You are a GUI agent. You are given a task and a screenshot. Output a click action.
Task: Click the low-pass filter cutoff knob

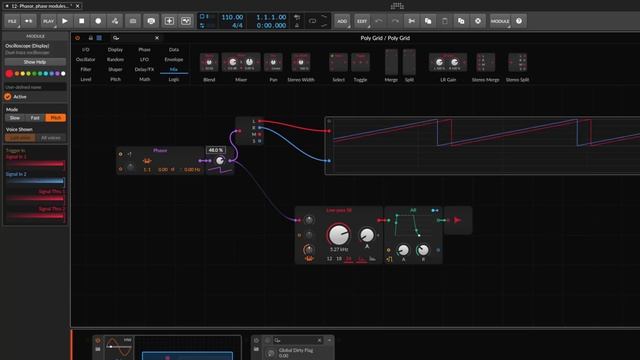point(339,235)
